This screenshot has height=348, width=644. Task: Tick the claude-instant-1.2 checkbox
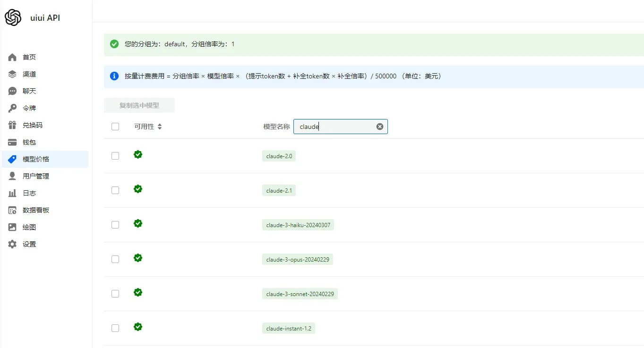pyautogui.click(x=115, y=328)
